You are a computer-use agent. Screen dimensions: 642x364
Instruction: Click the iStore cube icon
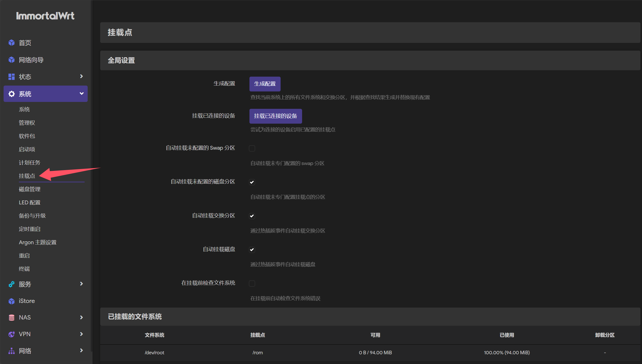point(12,301)
